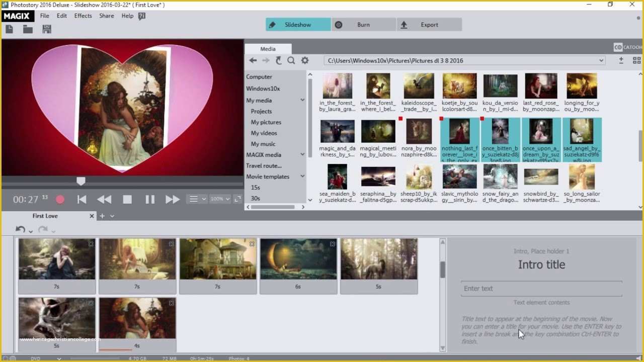The image size is (644, 362).
Task: Open the 100% preview zoom dropdown
Action: pos(221,199)
